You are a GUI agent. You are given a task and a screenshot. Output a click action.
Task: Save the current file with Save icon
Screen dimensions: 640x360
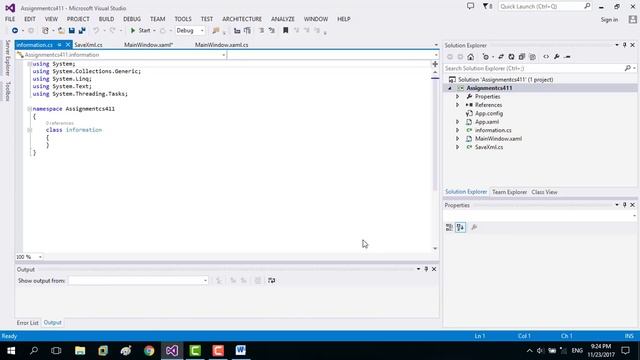click(72, 31)
